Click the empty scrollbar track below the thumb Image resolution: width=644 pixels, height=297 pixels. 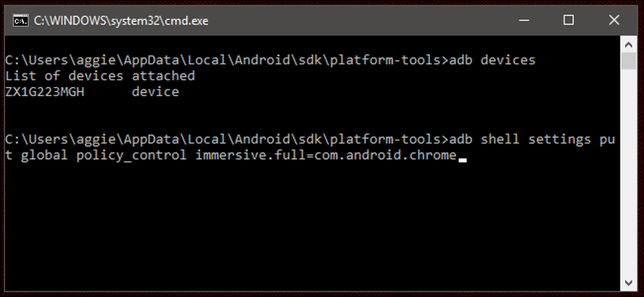click(629, 173)
